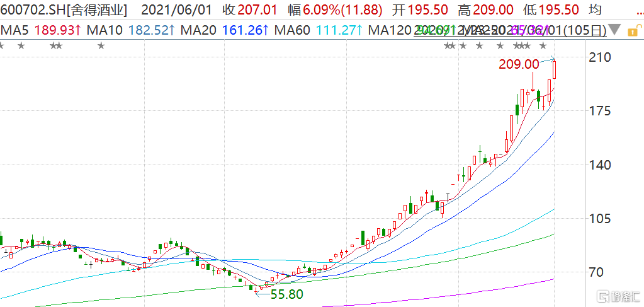Click the 209.00 peak label on chart

(x=519, y=64)
